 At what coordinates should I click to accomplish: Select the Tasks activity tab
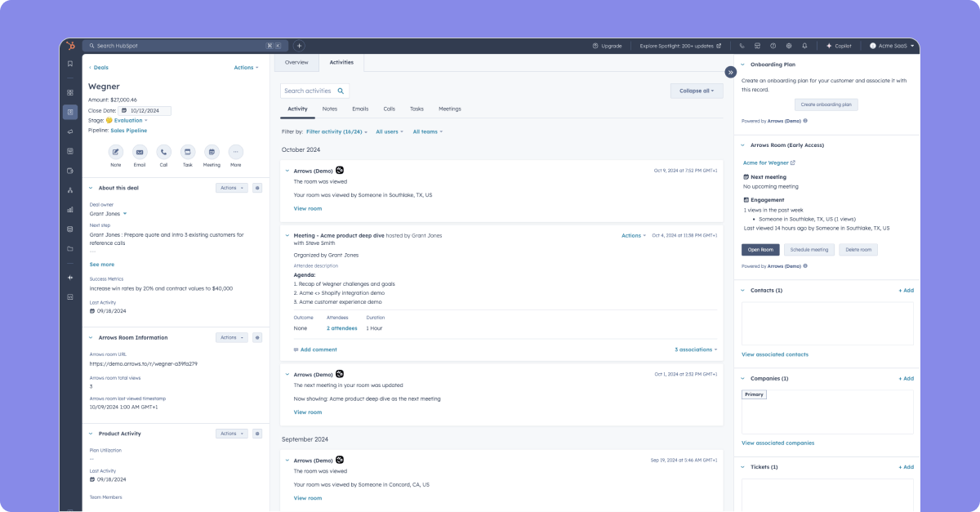pyautogui.click(x=416, y=109)
